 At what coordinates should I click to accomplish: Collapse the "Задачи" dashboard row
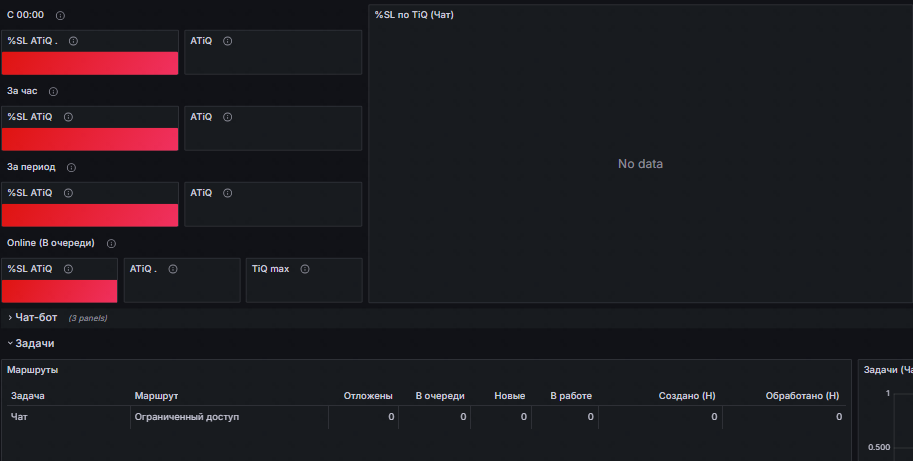coord(34,343)
